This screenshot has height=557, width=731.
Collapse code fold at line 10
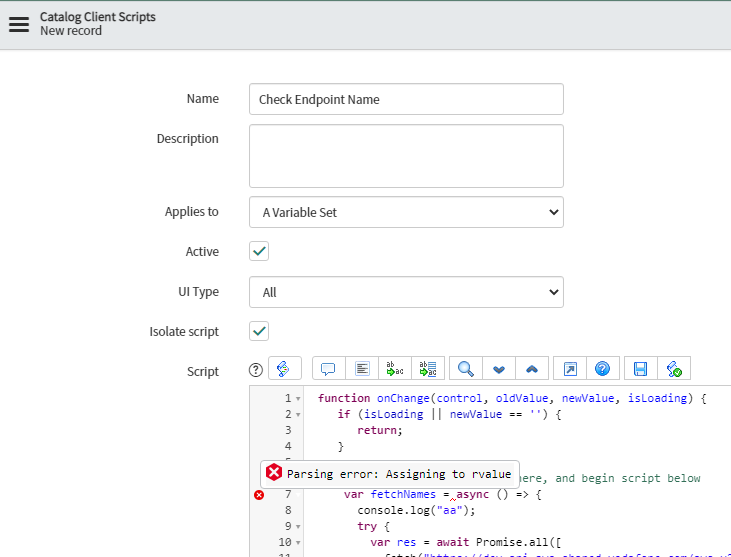pyautogui.click(x=298, y=543)
